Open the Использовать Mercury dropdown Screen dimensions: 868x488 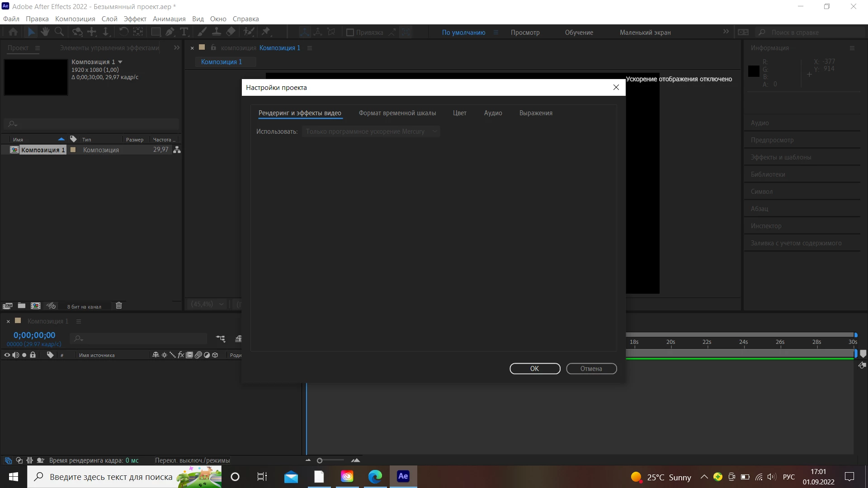[371, 131]
